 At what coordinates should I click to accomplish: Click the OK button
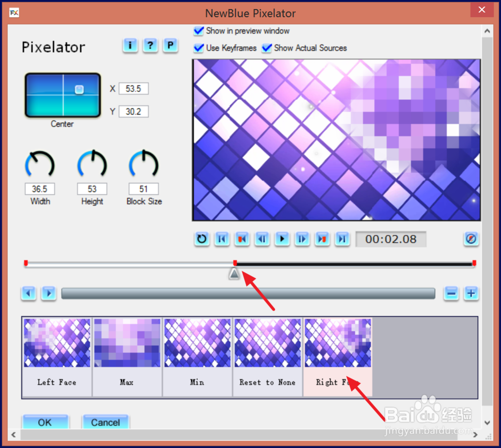(x=45, y=422)
